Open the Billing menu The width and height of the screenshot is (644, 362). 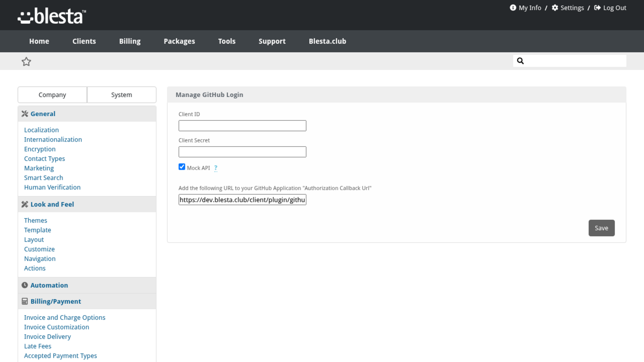tap(130, 41)
